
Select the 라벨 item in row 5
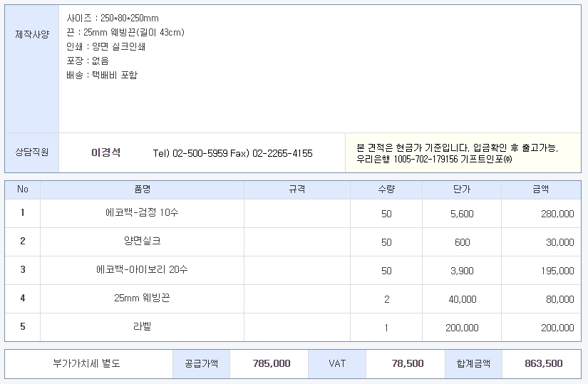pyautogui.click(x=142, y=327)
